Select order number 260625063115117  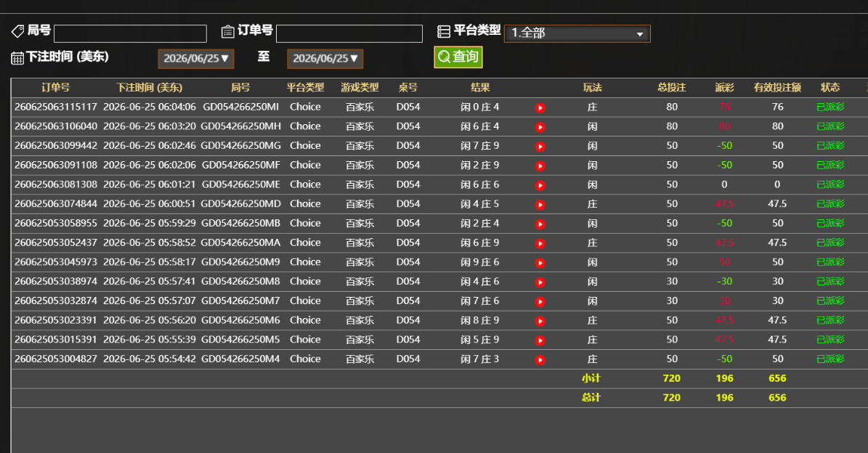(x=56, y=107)
